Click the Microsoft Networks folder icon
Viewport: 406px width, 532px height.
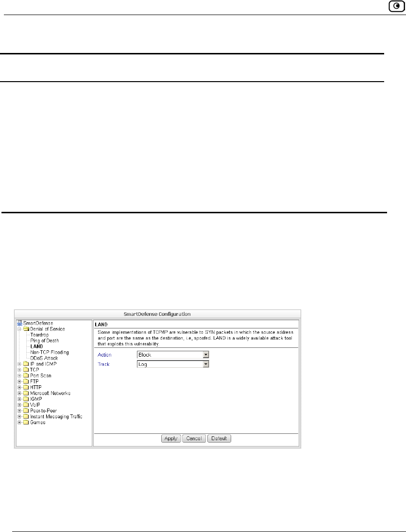click(26, 393)
